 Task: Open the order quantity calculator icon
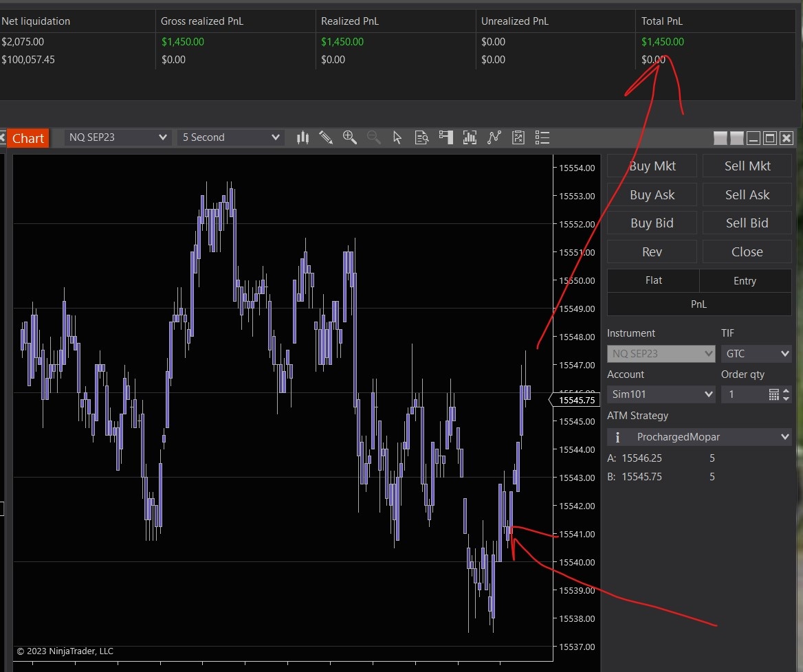774,394
